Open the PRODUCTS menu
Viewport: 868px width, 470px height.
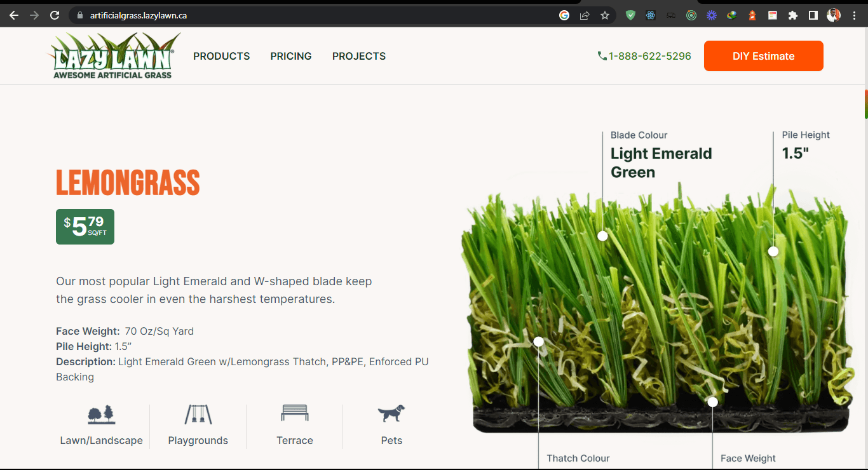tap(222, 56)
